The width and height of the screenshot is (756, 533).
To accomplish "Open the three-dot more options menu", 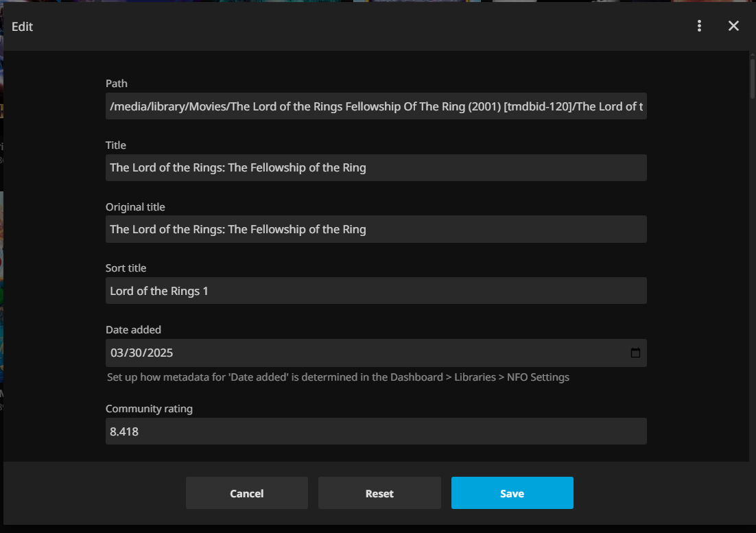I will pyautogui.click(x=699, y=26).
